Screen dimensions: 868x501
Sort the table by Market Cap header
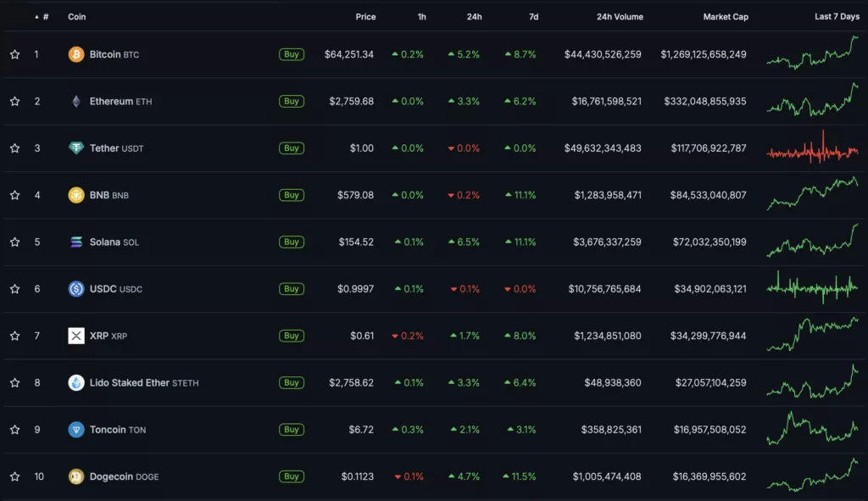(x=725, y=17)
